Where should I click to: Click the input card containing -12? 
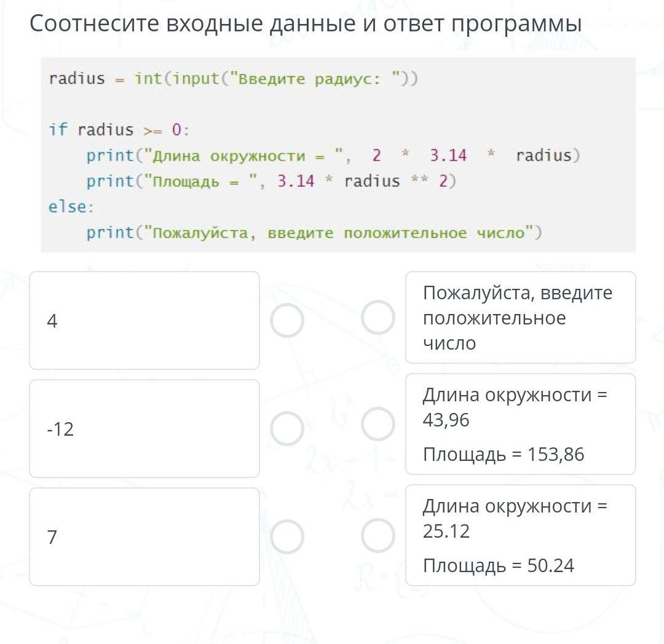click(x=144, y=428)
